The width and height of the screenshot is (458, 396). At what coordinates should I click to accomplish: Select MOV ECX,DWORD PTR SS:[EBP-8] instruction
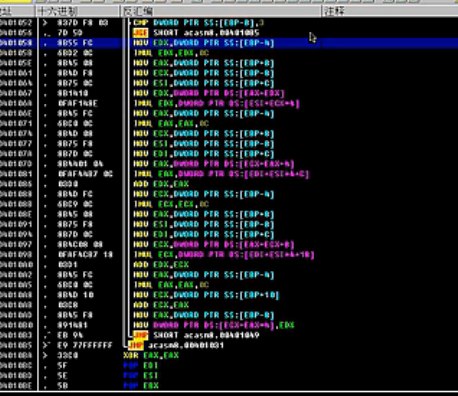204,73
